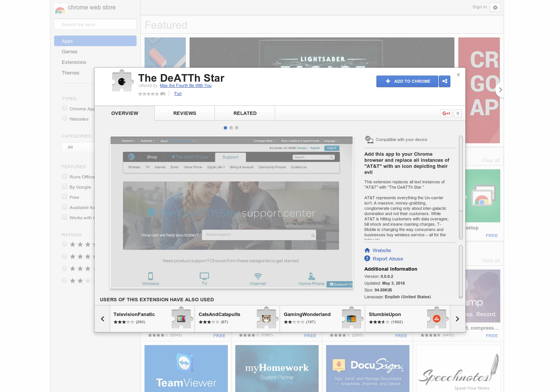Select the third screenshot carousel dot
The image size is (560, 392).
[x=237, y=128]
